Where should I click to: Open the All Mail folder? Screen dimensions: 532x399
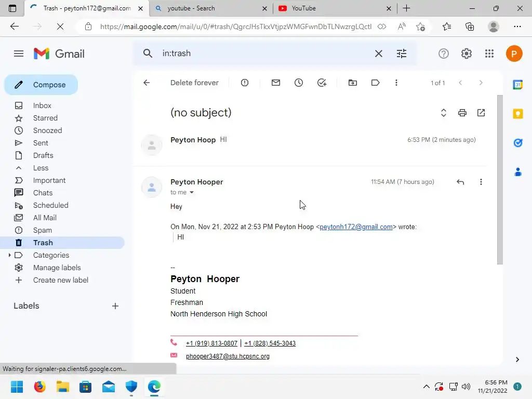point(45,218)
